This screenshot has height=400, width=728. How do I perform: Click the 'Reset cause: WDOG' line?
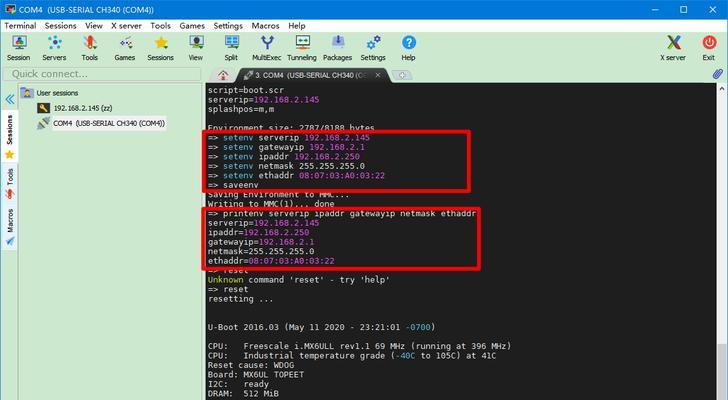click(251, 365)
